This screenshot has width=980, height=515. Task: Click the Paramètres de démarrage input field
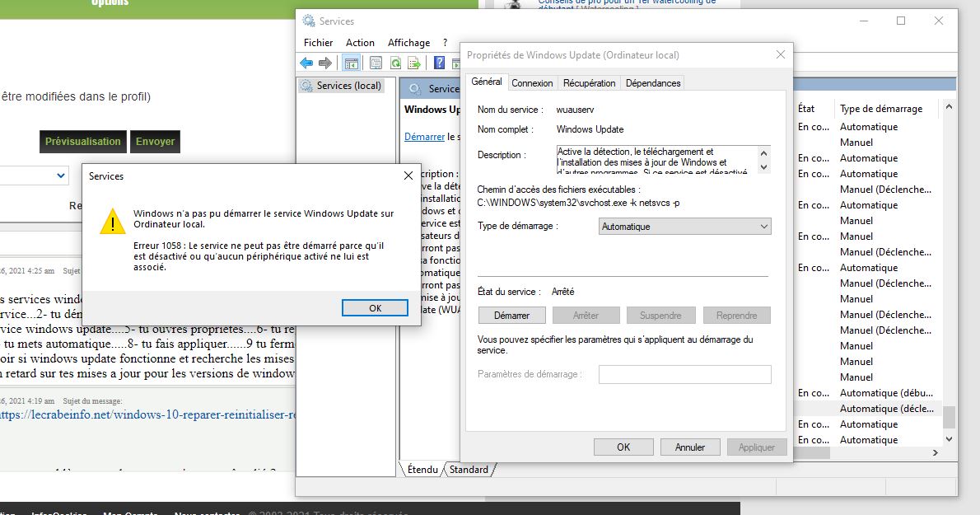point(684,374)
